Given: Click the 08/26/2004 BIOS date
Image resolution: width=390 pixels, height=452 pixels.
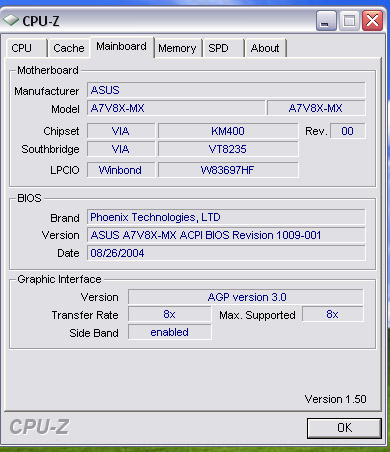Looking at the screenshot, I should [x=226, y=253].
